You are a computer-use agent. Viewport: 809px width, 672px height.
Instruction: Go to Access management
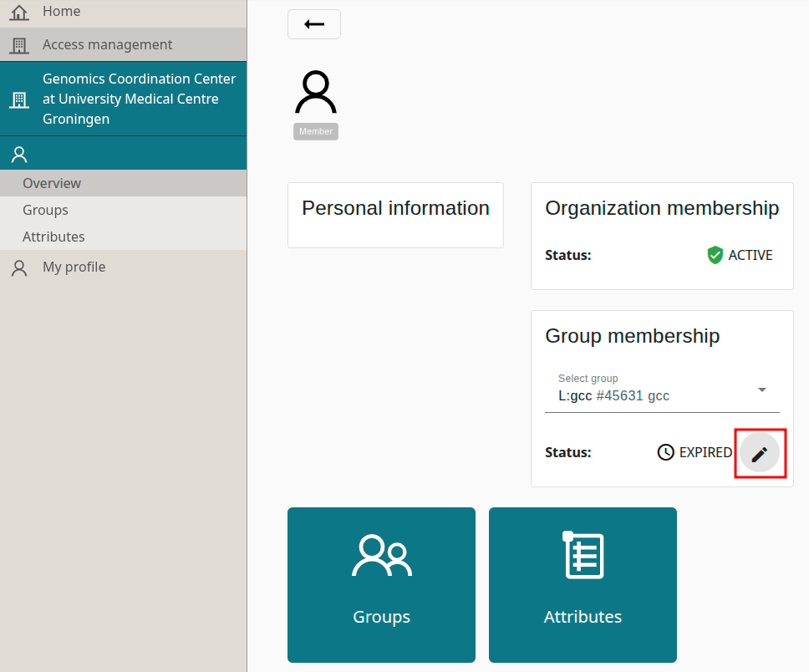(x=107, y=44)
